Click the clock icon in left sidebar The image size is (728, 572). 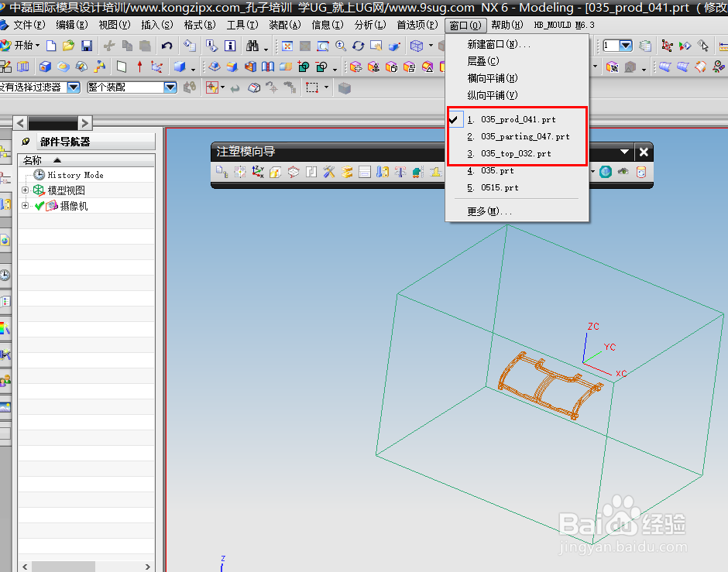pyautogui.click(x=5, y=275)
